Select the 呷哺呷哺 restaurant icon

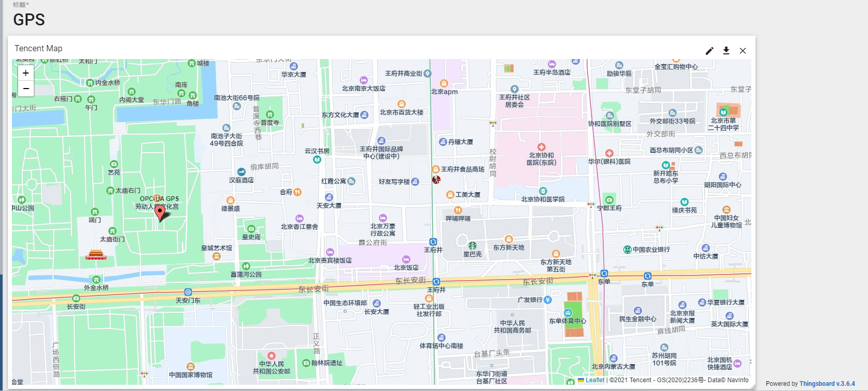point(458,210)
